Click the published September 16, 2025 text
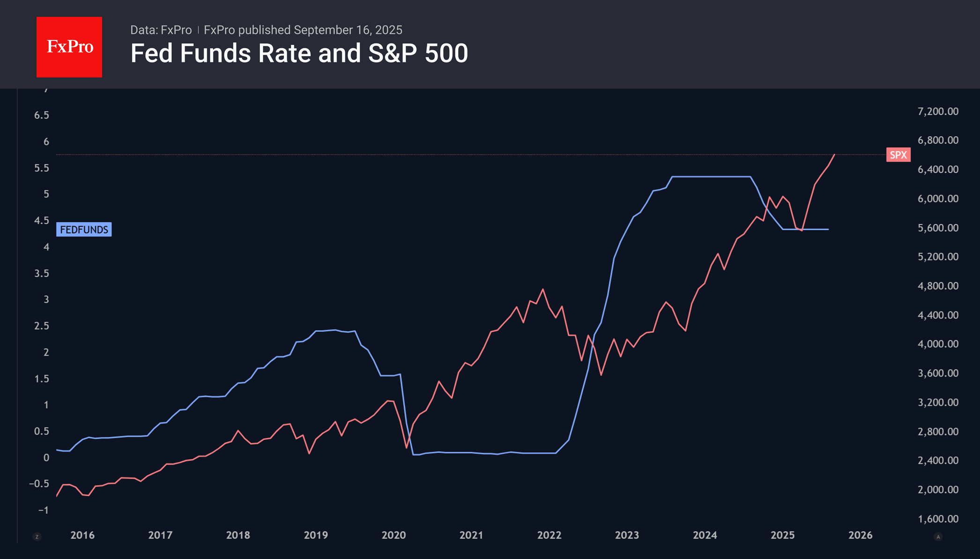This screenshot has width=980, height=559. pyautogui.click(x=303, y=30)
